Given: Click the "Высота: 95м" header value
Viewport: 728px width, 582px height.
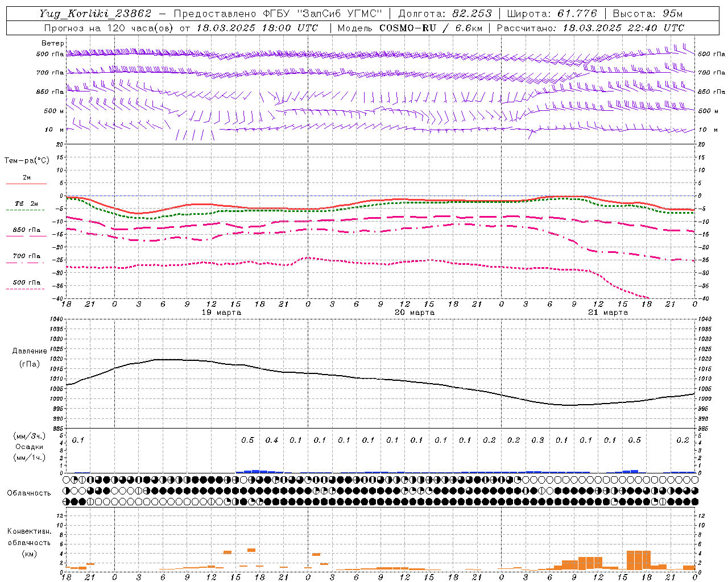Looking at the screenshot, I should [648, 14].
